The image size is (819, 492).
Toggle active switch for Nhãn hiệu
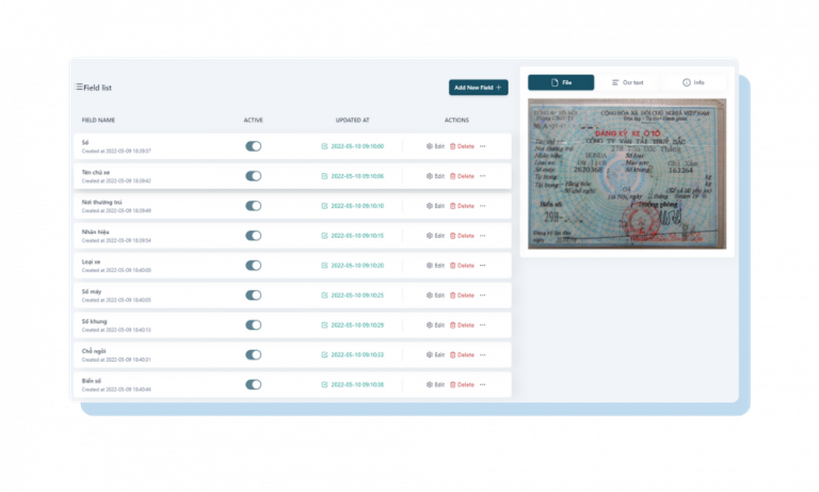coord(253,236)
